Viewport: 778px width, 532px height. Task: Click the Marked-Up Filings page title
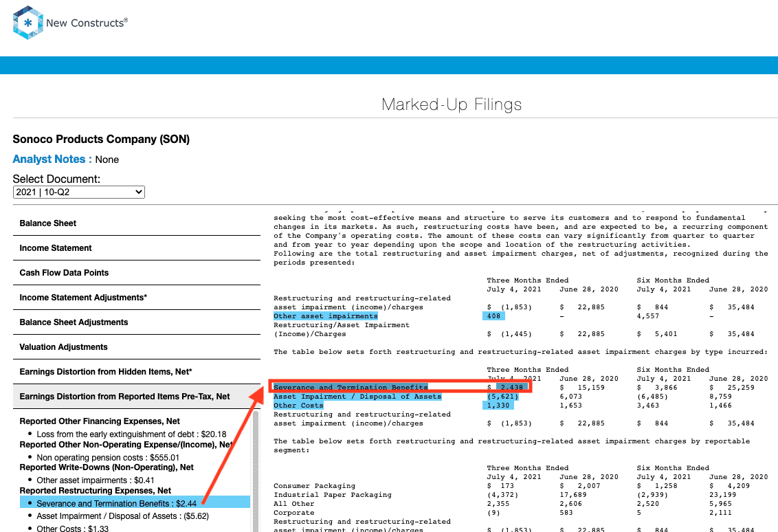click(452, 104)
